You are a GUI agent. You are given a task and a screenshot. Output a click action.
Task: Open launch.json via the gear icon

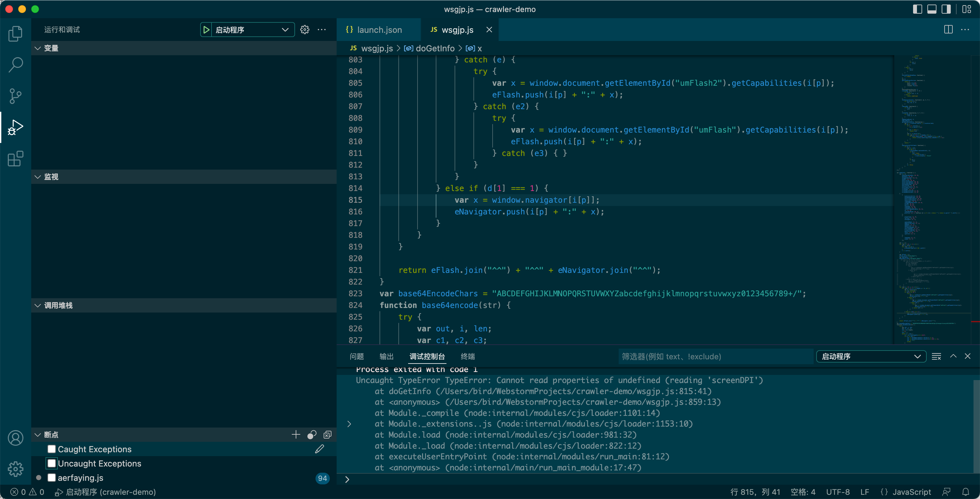(305, 30)
